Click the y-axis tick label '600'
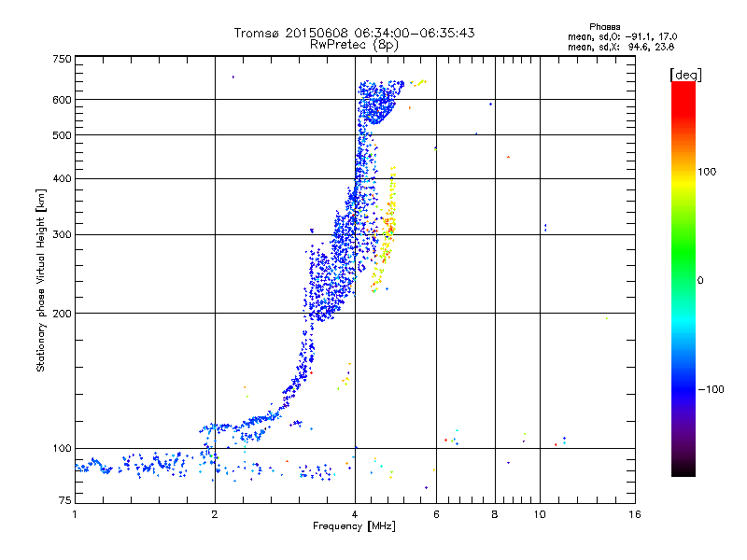Image resolution: width=747 pixels, height=560 pixels. tap(62, 100)
